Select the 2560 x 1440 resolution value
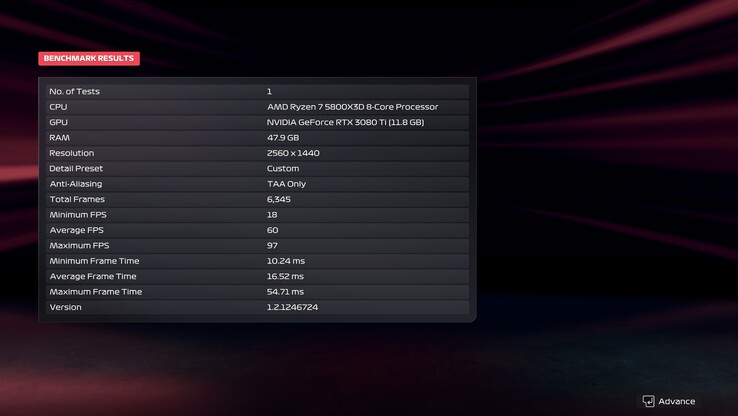This screenshot has width=738, height=416. coord(293,153)
